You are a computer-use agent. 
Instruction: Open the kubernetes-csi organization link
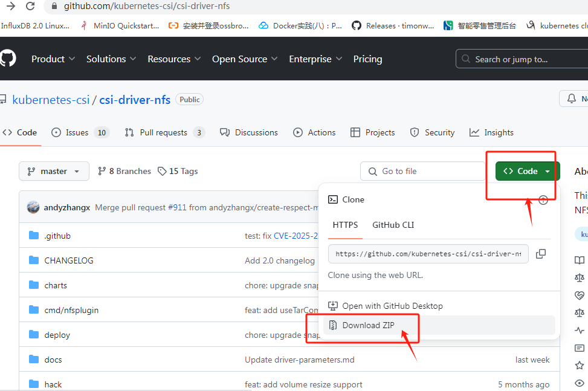coord(51,100)
